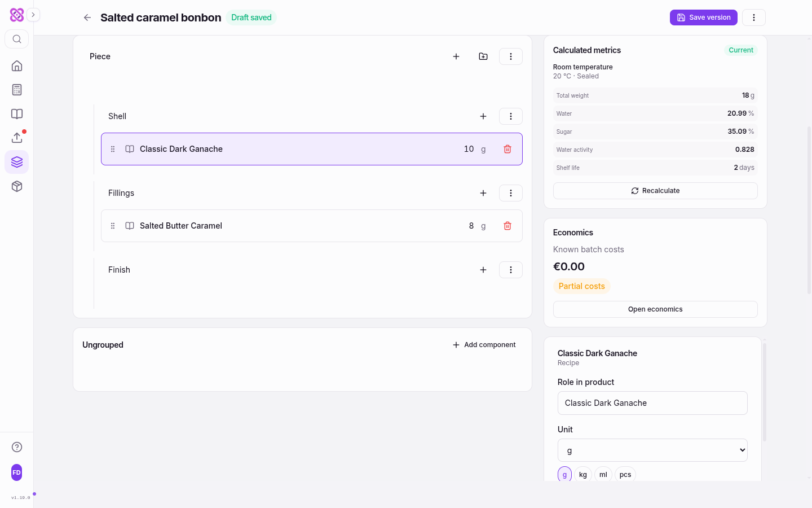Click Open economics button
Viewport: 812px width, 508px height.
click(x=655, y=309)
